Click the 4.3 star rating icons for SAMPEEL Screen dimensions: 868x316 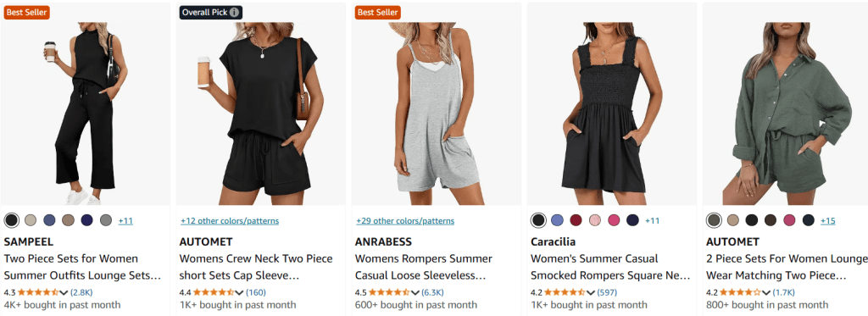click(38, 292)
